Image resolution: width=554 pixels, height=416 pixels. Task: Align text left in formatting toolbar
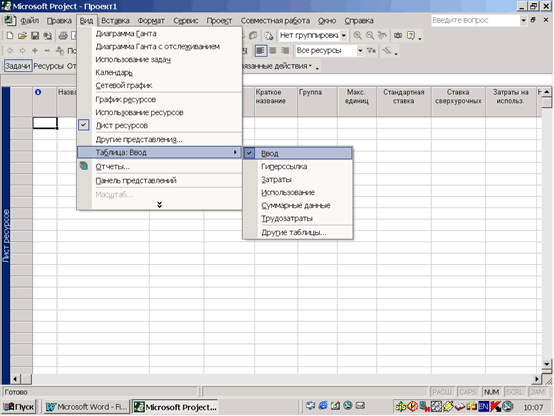coord(260,51)
